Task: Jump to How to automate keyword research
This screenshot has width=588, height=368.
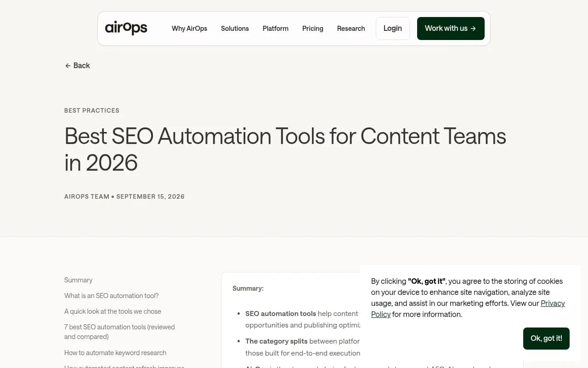Action: click(x=115, y=353)
